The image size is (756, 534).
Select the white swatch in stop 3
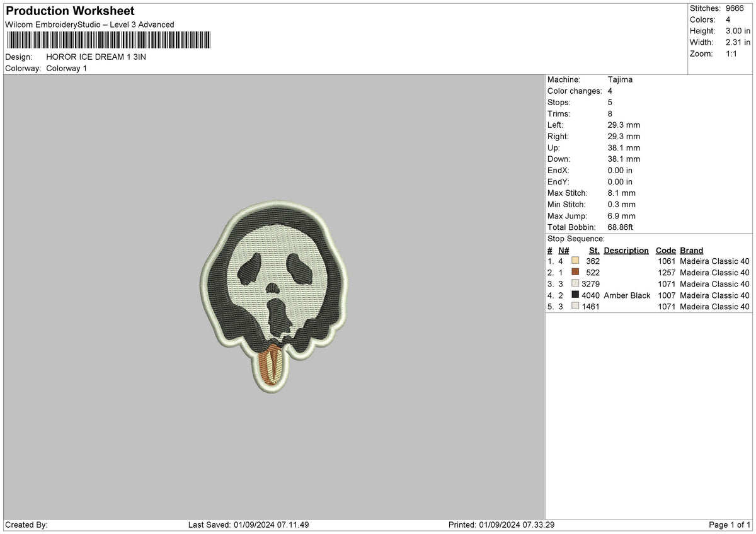[575, 284]
